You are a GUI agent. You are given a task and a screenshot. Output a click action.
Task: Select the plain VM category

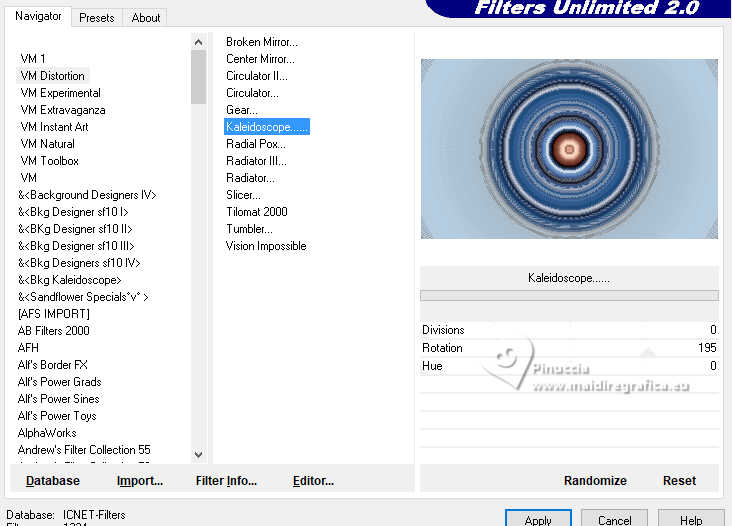[x=28, y=178]
